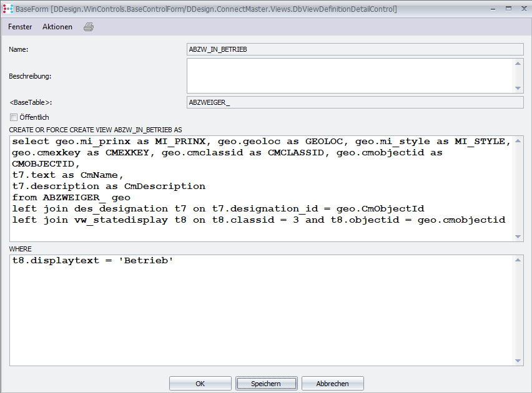Close the BaseForm window
The width and height of the screenshot is (532, 393).
point(524,9)
